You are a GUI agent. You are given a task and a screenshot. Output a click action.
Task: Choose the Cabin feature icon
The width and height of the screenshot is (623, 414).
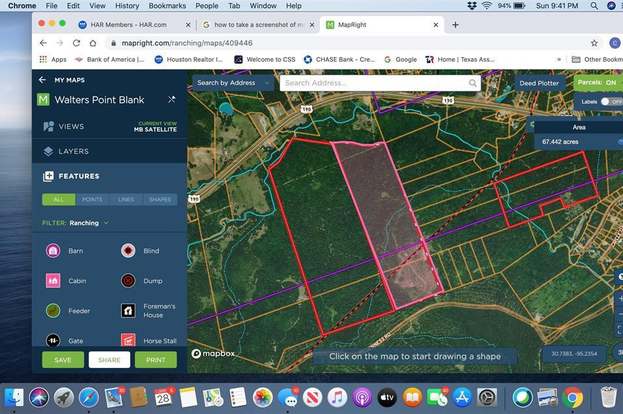coord(53,281)
